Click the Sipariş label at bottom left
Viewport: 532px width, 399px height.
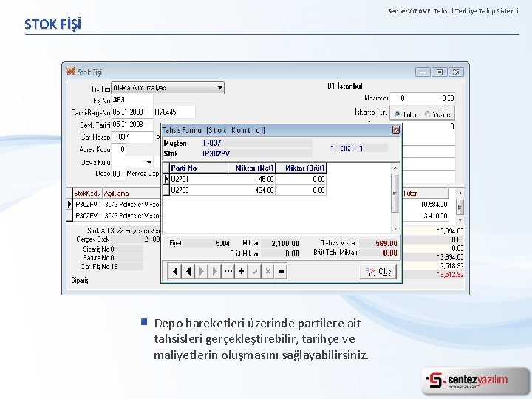(80, 281)
